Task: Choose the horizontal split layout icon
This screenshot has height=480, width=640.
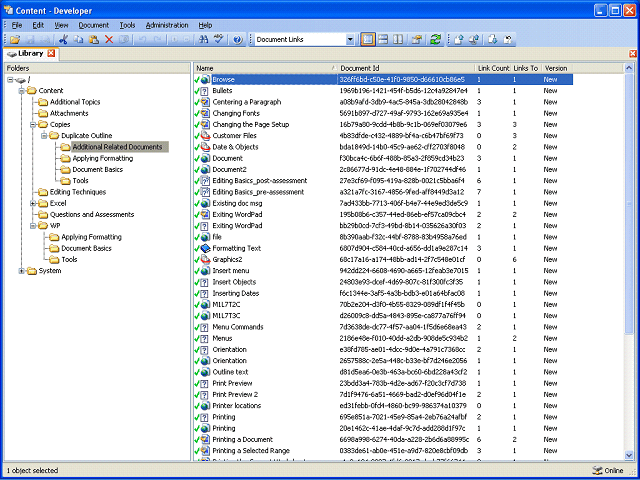Action: click(x=383, y=40)
